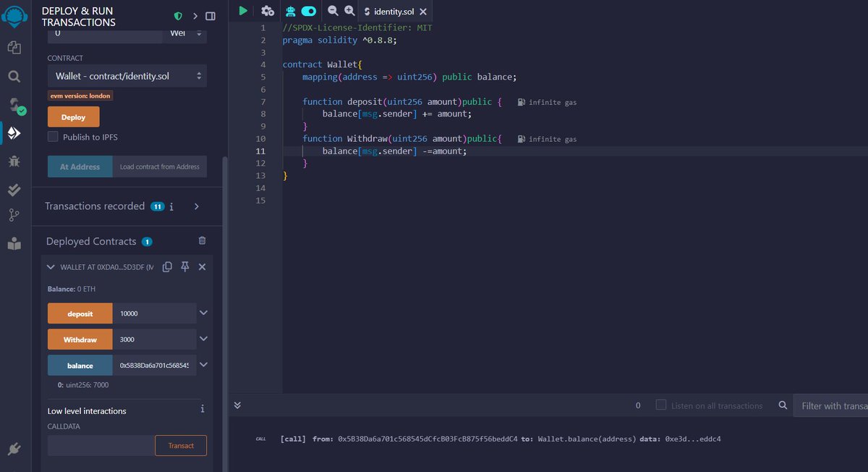
Task: Collapse the terminal with double-chevron icon
Action: [238, 405]
